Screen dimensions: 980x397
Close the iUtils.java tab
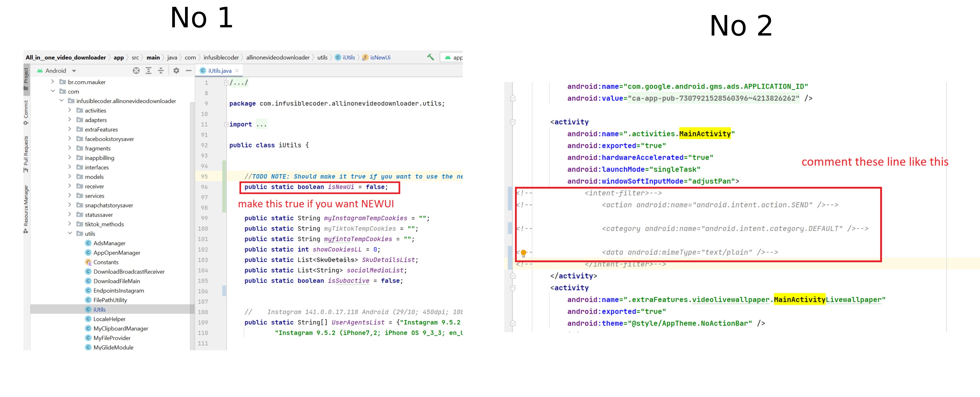click(x=237, y=71)
